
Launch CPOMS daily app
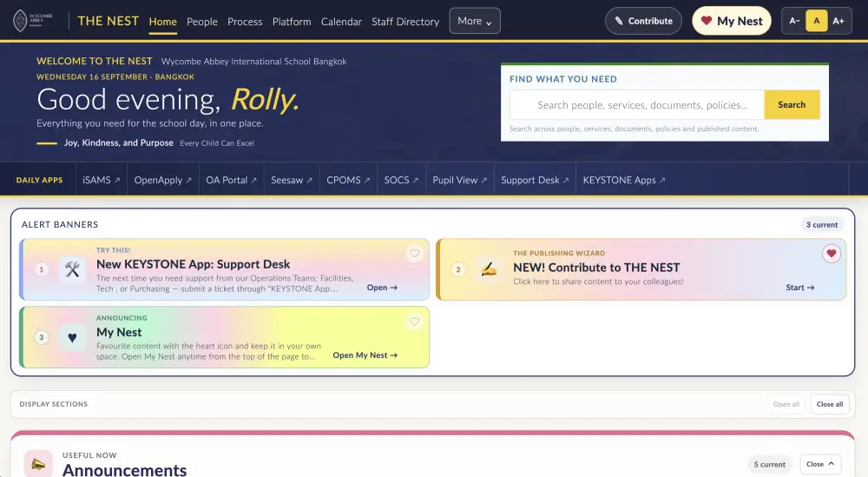pyautogui.click(x=348, y=180)
